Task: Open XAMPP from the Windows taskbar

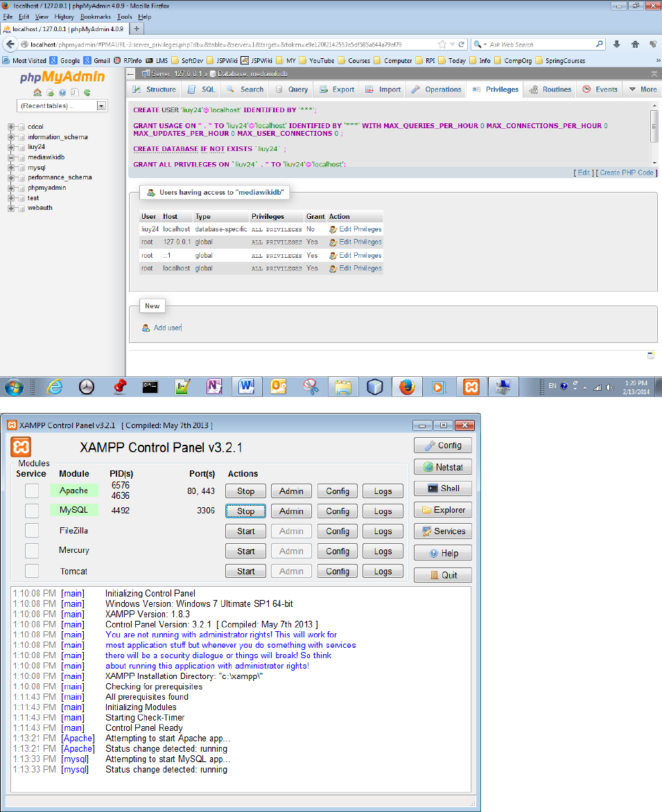Action: click(471, 387)
